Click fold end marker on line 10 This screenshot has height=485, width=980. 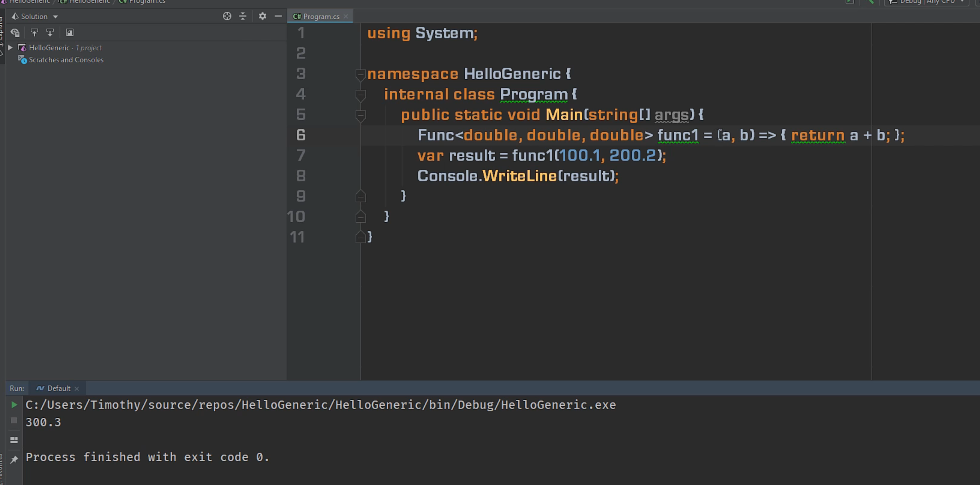[x=360, y=217]
